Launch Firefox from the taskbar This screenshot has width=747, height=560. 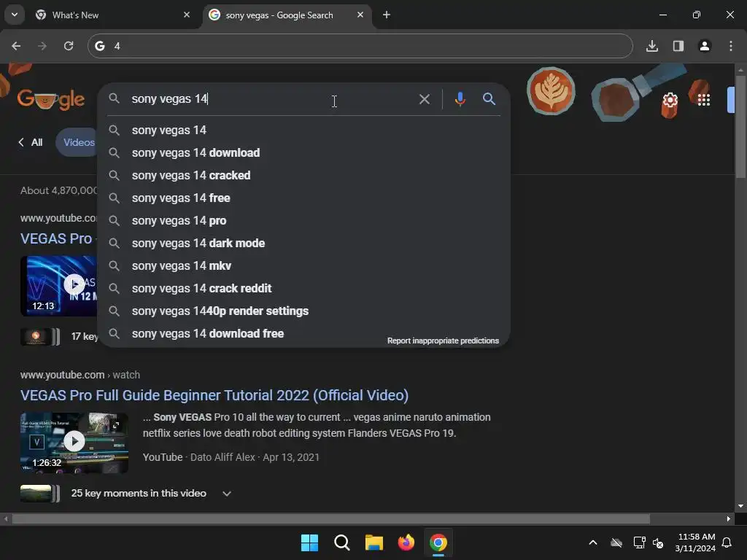point(406,542)
